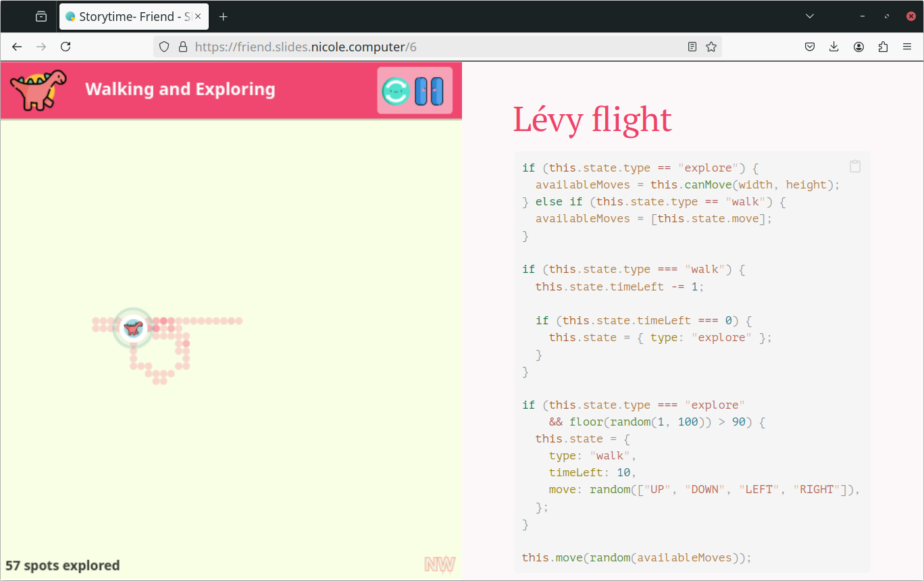Click the NW compass mark on the exploration map

click(x=440, y=563)
